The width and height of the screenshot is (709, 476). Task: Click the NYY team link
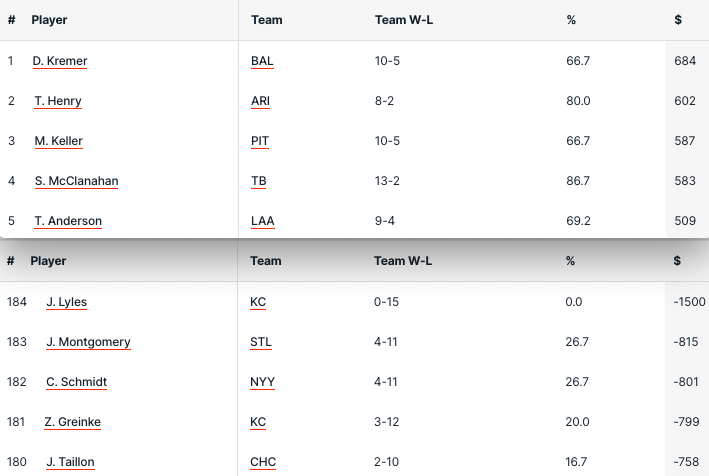[x=261, y=382]
